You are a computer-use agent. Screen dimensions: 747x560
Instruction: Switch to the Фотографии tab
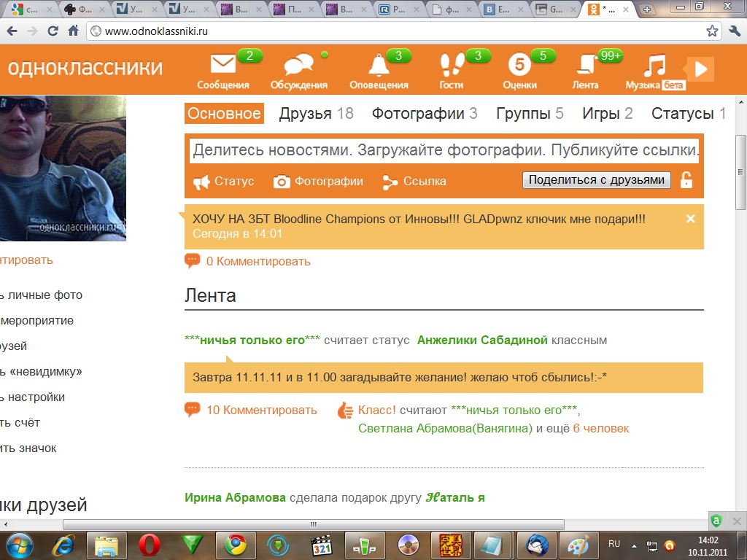(x=425, y=114)
